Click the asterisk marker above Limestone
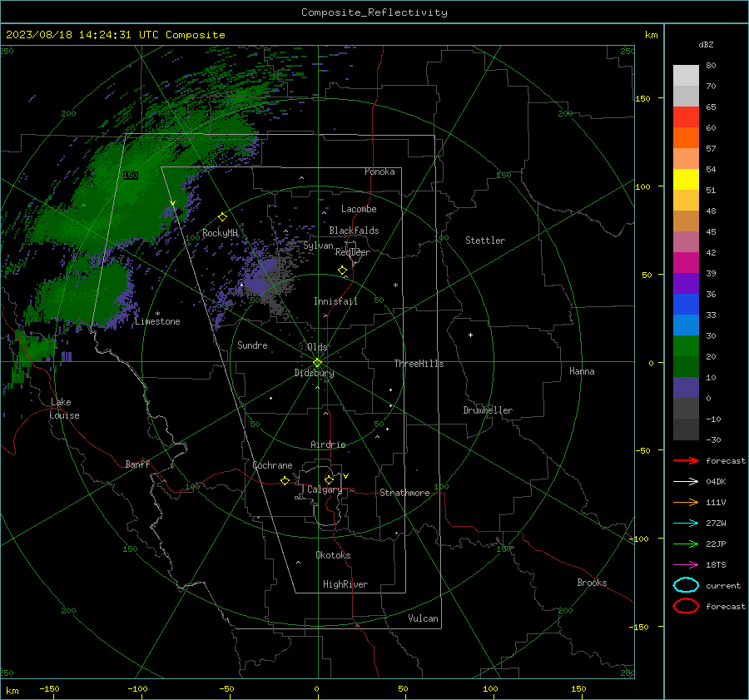749x700 pixels. click(157, 314)
